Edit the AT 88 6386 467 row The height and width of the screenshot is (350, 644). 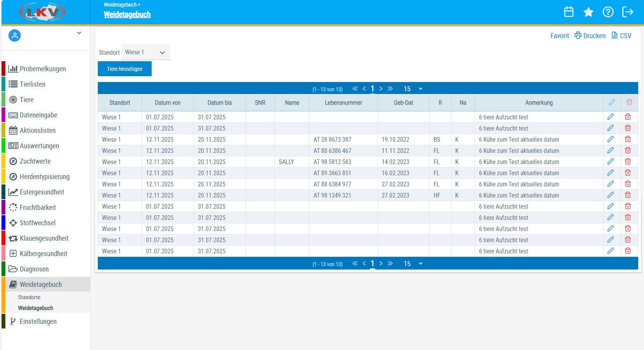(x=611, y=151)
